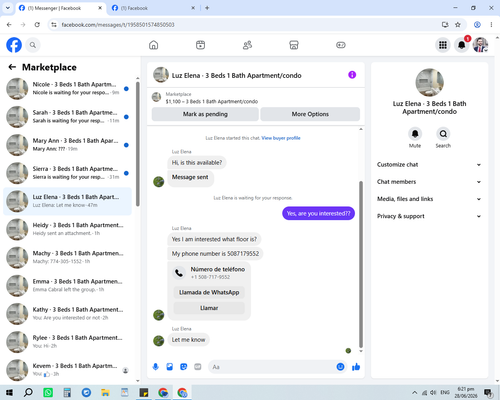Record a voice clip microphone icon
The image size is (500, 400).
coord(155,367)
